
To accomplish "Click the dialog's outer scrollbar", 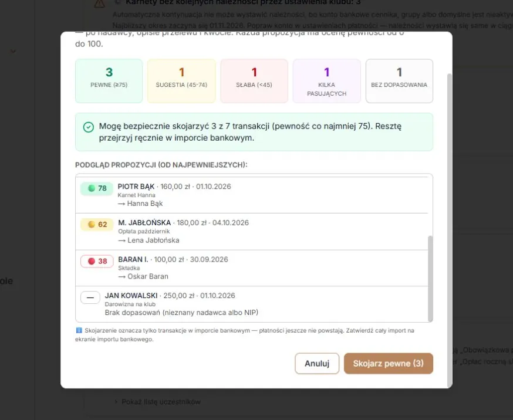I will coord(450,231).
